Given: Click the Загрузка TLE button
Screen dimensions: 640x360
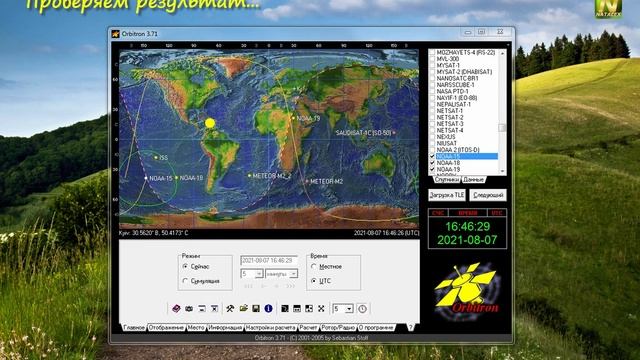Looking at the screenshot, I should [x=447, y=195].
